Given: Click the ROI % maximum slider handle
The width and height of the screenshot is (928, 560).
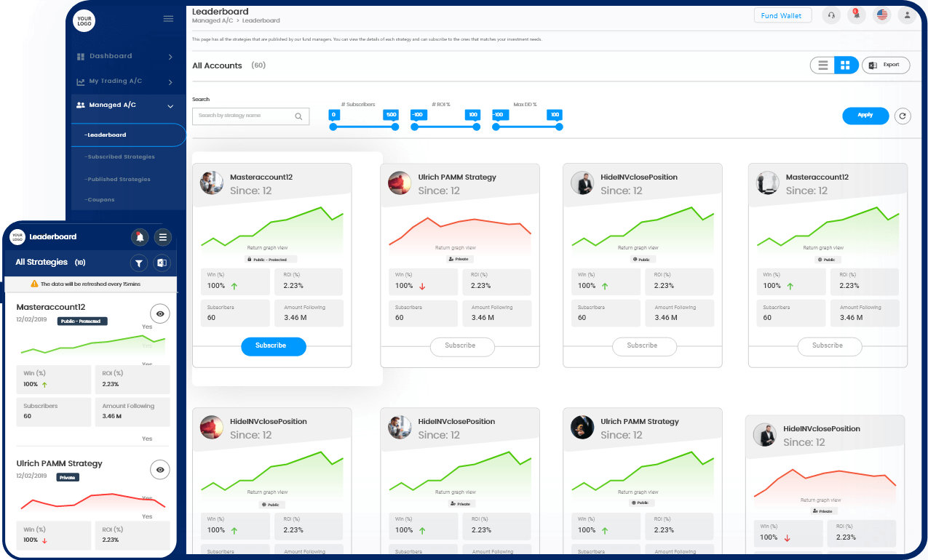Looking at the screenshot, I should [477, 127].
